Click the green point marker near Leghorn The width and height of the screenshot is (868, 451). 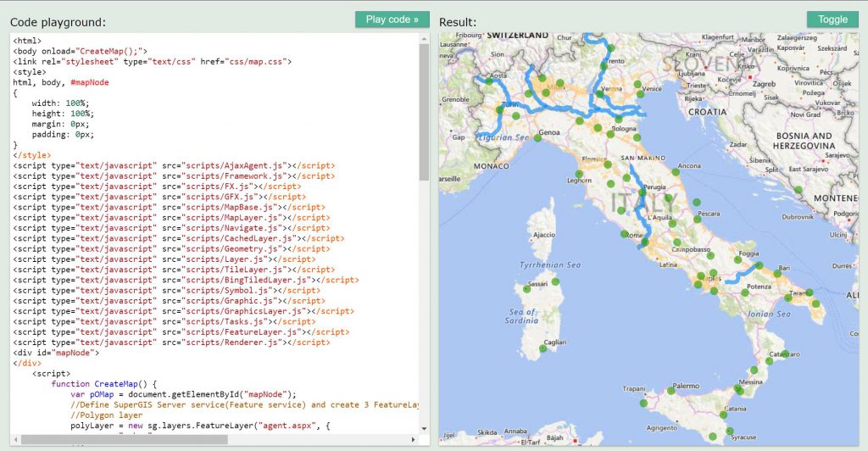(x=579, y=174)
